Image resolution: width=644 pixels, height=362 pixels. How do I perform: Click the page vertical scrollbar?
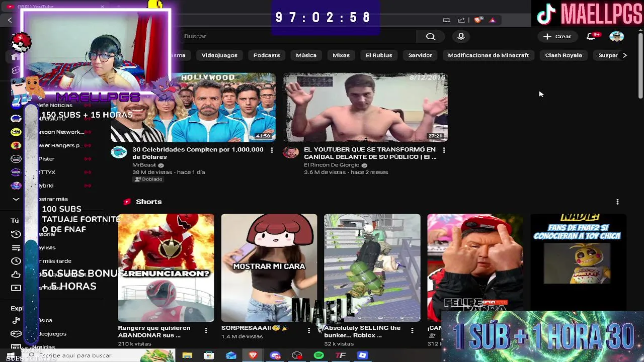(640, 65)
